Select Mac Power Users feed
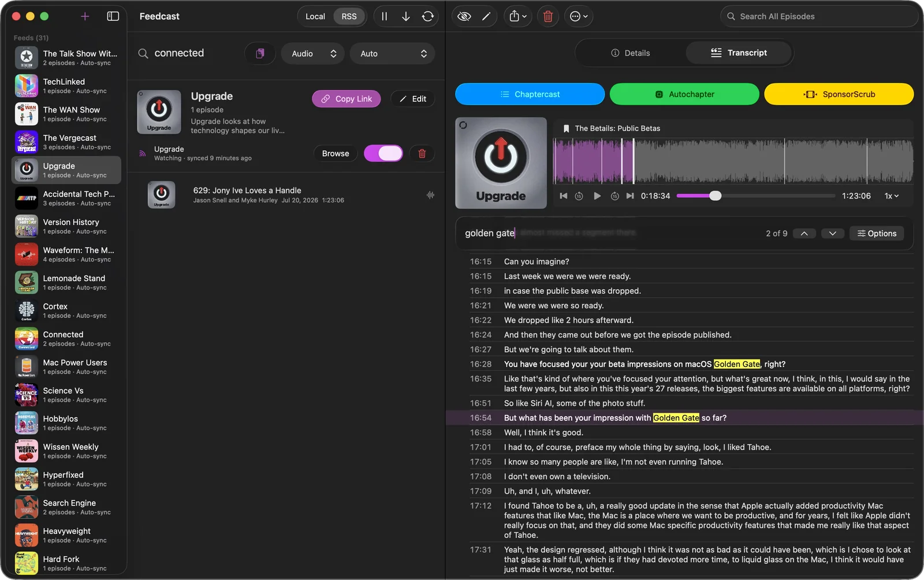924x580 pixels. [x=66, y=367]
